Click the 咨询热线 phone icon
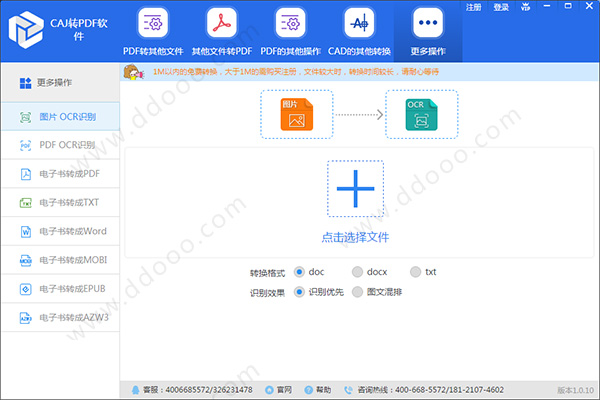Viewport: 600px width, 400px height. 348,390
